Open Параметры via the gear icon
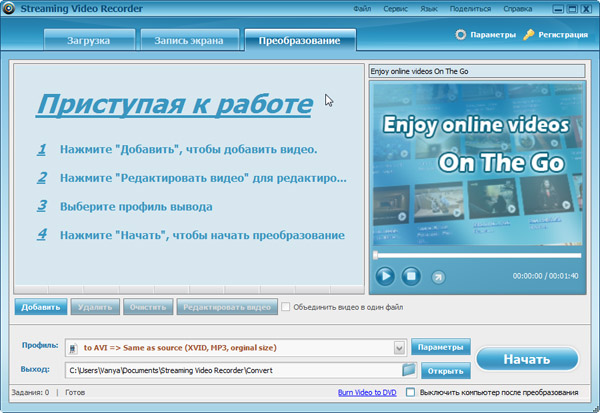This screenshot has width=600, height=413. tap(460, 35)
